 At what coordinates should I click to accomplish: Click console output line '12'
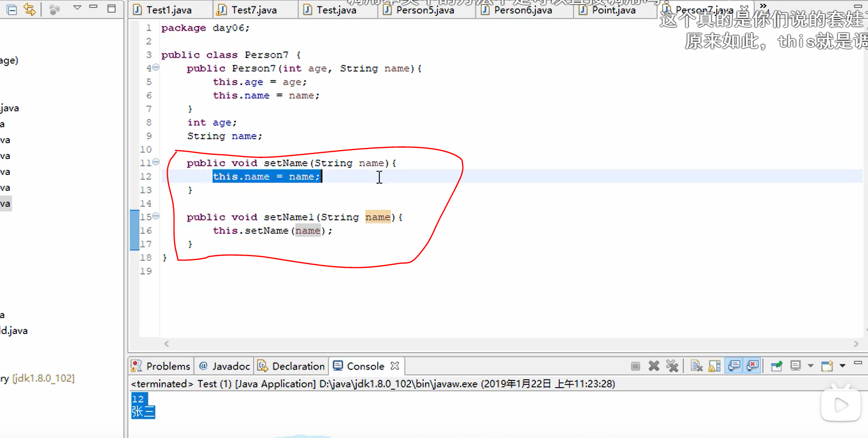(138, 399)
